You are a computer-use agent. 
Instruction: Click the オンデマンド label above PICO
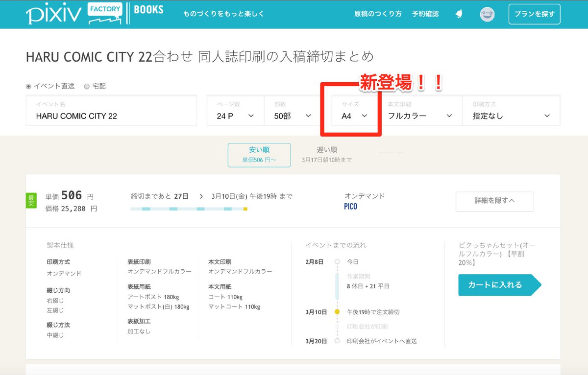click(365, 196)
